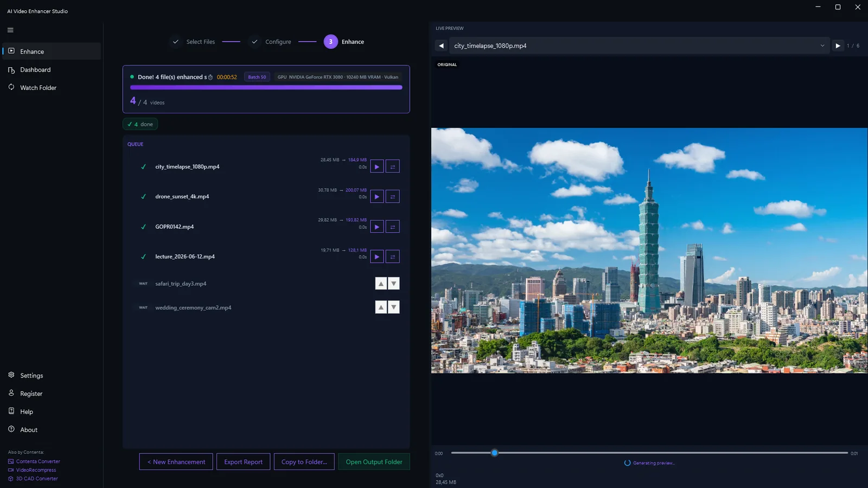Play enhanced drone_sunset_4k.mp4
Screen dimensions: 868x488
(x=377, y=196)
